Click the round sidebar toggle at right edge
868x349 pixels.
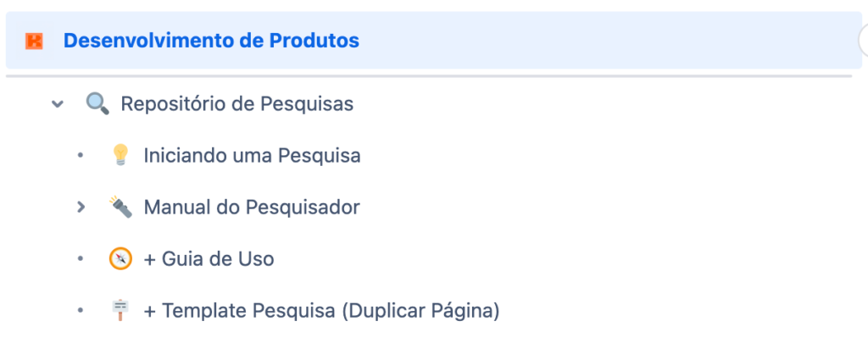[x=864, y=40]
